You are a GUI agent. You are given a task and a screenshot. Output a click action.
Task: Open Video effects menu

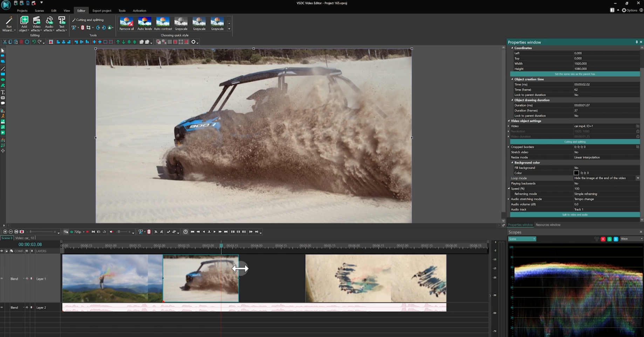[x=36, y=24]
